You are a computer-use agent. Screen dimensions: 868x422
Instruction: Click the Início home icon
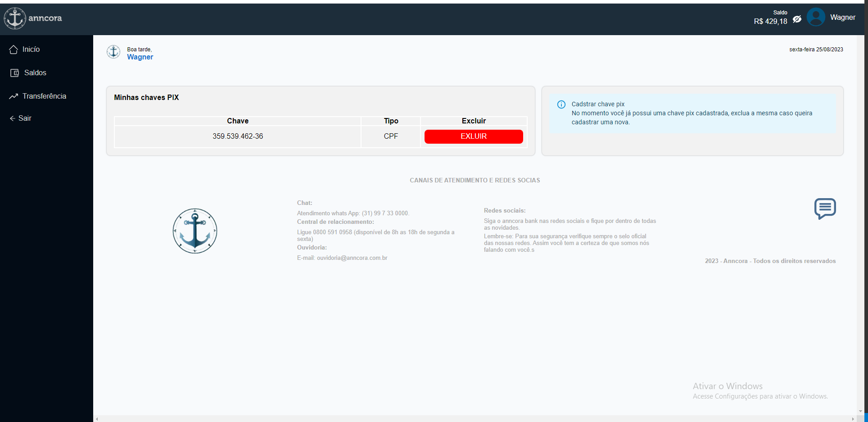coord(14,50)
